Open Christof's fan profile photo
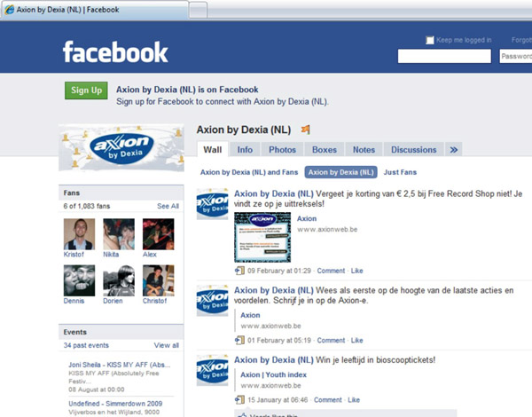The image size is (532, 417). point(159,280)
